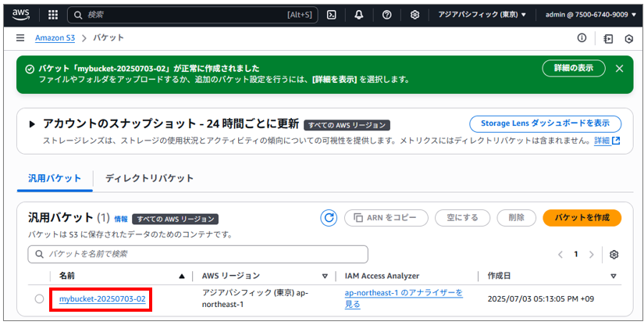Focus the bucket name search field
Image resolution: width=644 pixels, height=325 pixels.
click(198, 255)
